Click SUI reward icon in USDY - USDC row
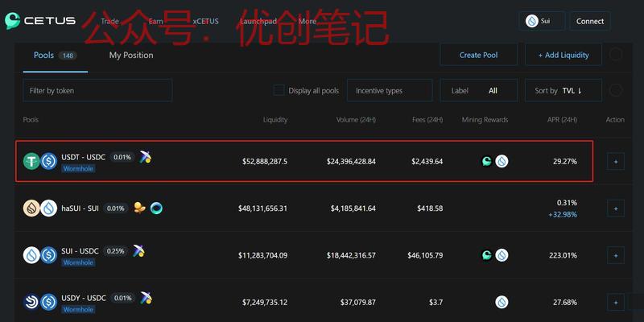The height and width of the screenshot is (322, 644). tap(502, 303)
